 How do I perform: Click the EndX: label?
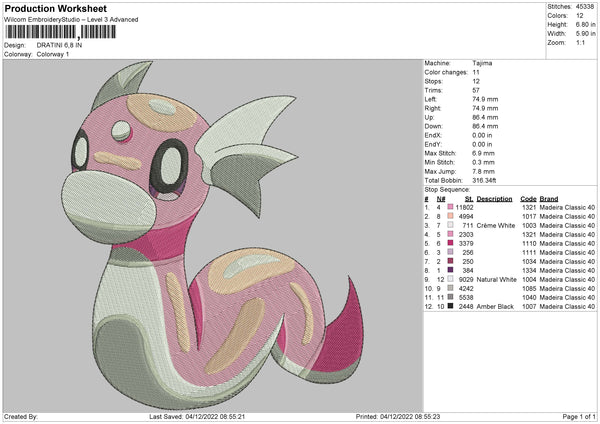point(433,135)
